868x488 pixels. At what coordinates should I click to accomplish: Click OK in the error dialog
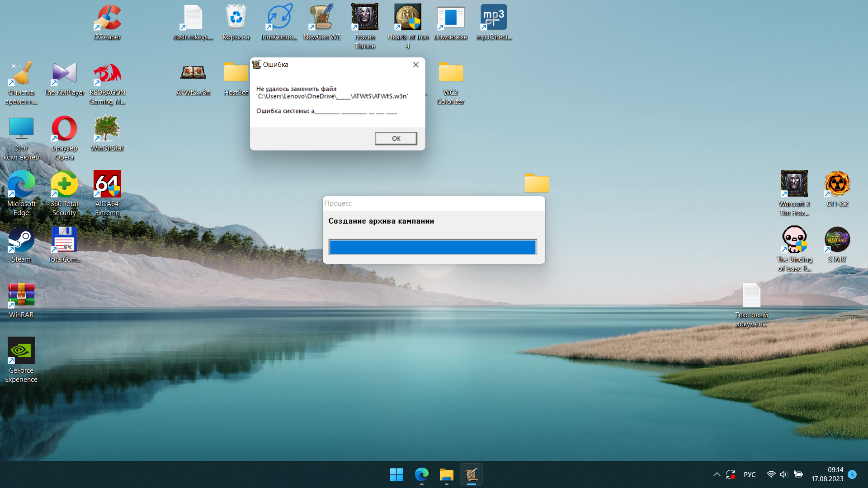point(396,138)
